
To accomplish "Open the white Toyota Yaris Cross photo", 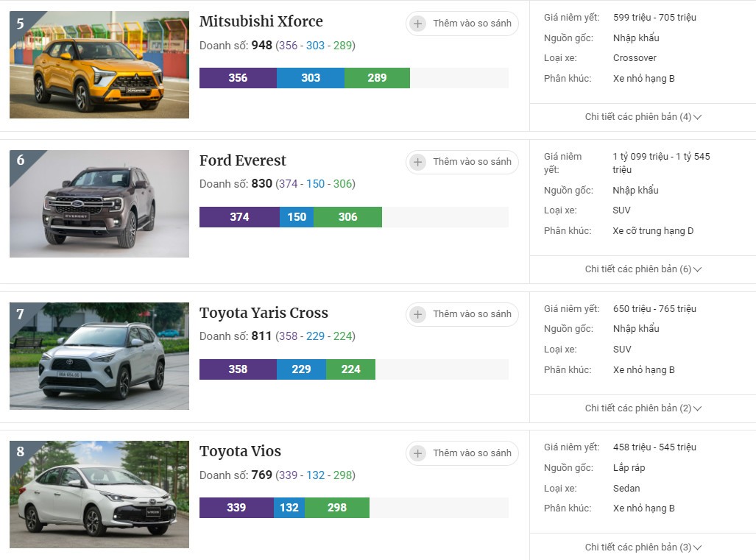I will (99, 356).
